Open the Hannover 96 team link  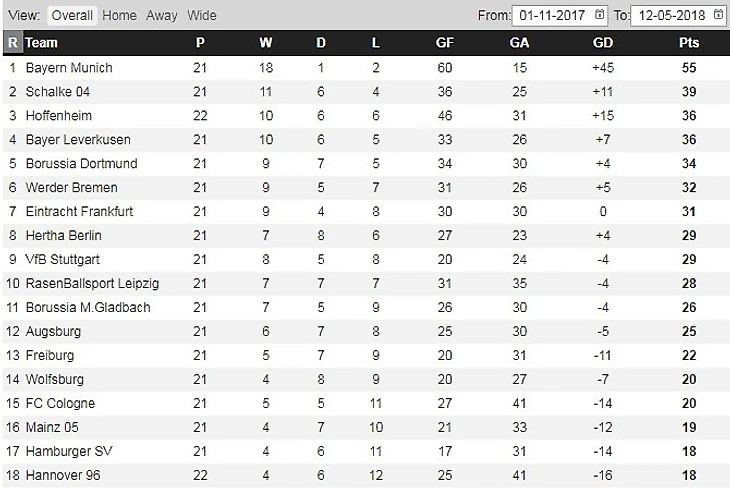(x=63, y=475)
